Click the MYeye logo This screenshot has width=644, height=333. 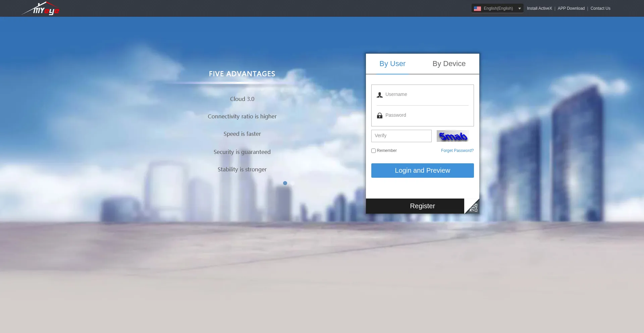click(41, 9)
